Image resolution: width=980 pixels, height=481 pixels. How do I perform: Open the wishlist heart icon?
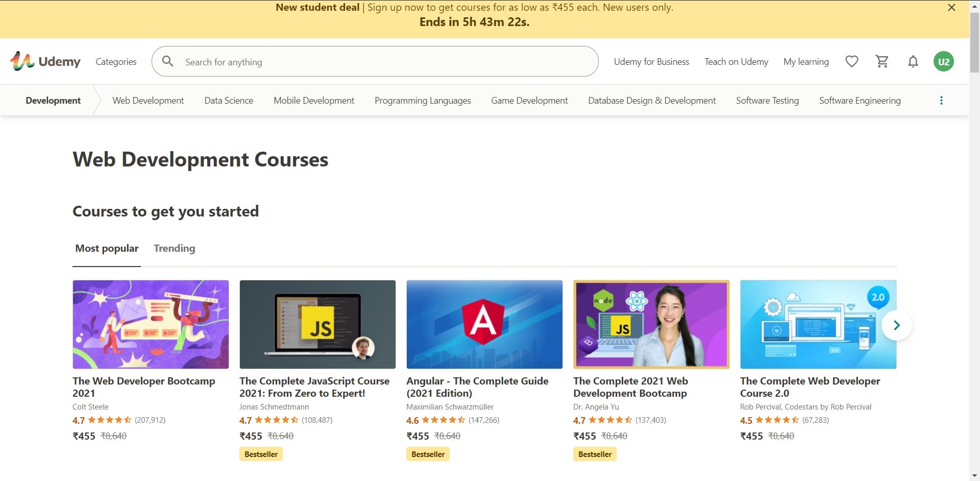coord(851,61)
